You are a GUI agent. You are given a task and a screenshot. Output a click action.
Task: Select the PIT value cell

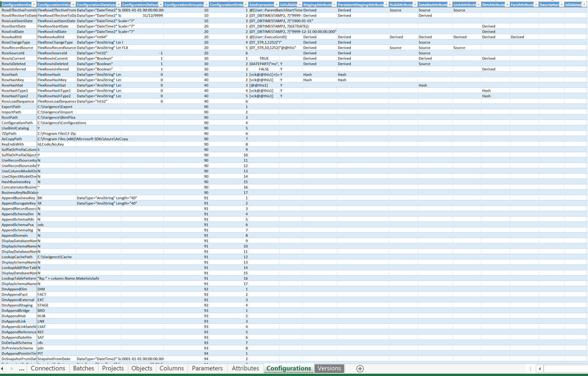tap(56, 354)
